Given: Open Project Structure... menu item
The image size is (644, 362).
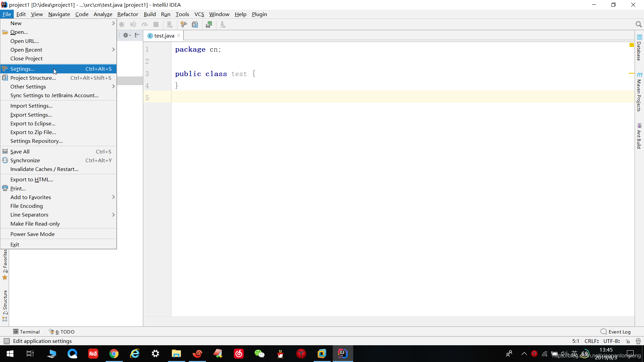Looking at the screenshot, I should (58, 78).
